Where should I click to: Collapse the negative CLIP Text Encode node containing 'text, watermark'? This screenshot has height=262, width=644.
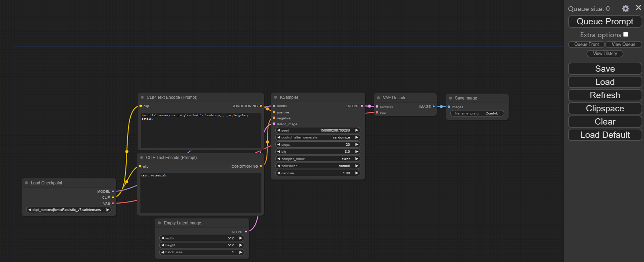tap(141, 158)
